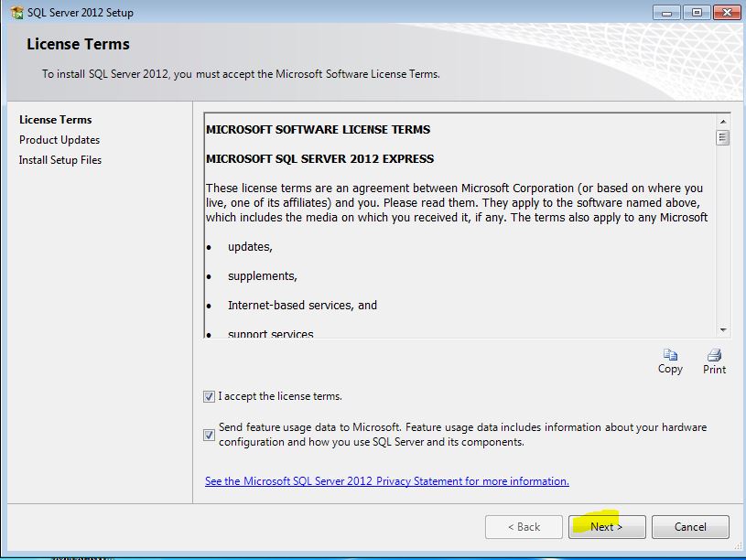This screenshot has height=560, width=746.
Task: Toggle the I accept the license terms checkbox
Action: click(209, 396)
